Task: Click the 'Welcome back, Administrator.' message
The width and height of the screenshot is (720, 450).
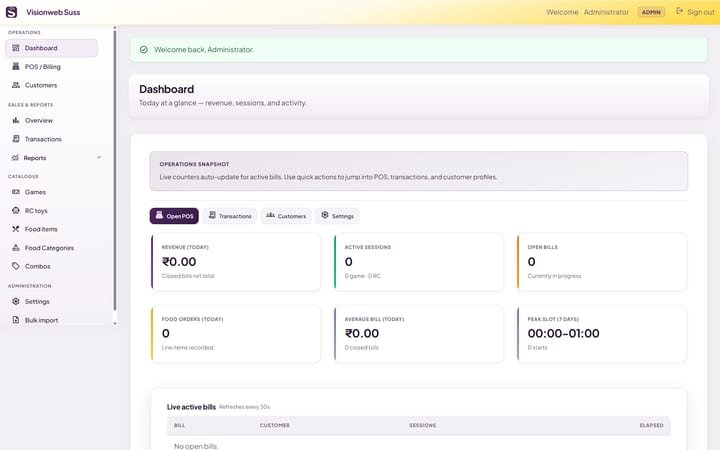Action: 204,50
